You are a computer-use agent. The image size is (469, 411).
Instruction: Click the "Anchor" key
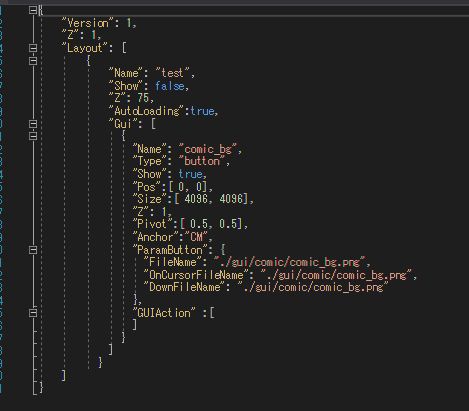pos(155,237)
